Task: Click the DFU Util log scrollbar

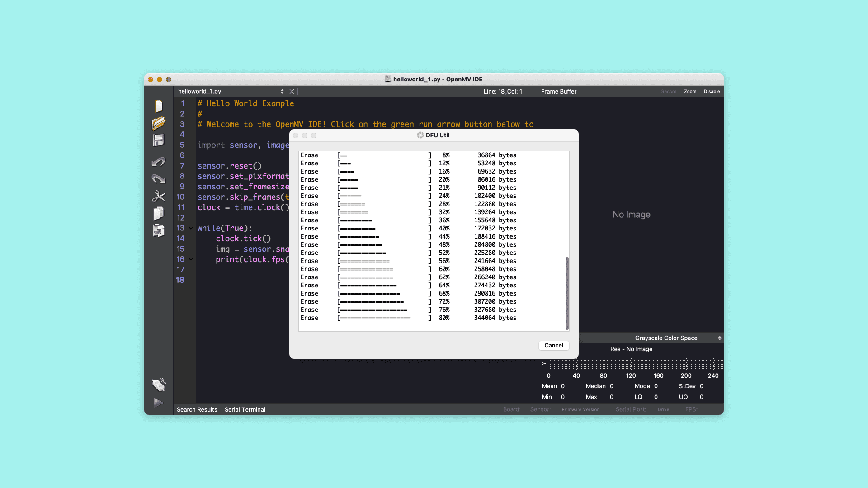Action: click(567, 293)
